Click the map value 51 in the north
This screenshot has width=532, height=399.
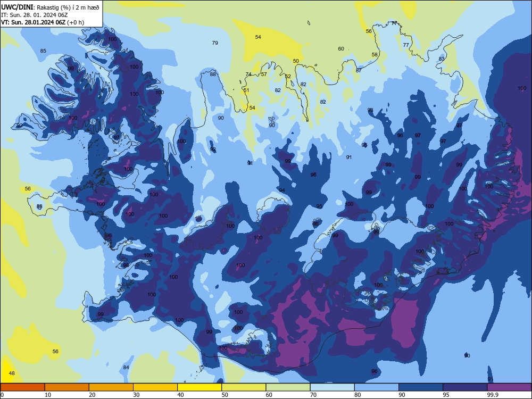246,90
